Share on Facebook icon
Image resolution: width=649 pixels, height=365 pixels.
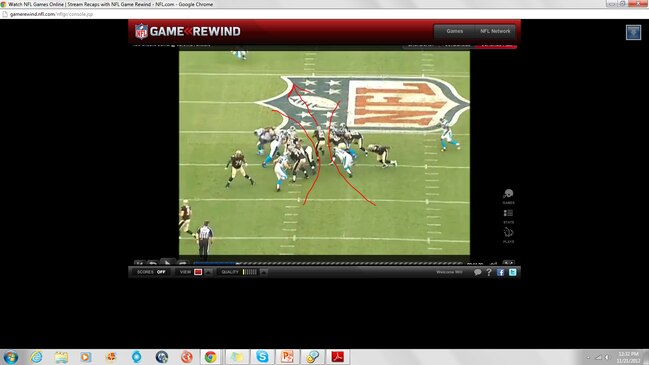pyautogui.click(x=500, y=272)
